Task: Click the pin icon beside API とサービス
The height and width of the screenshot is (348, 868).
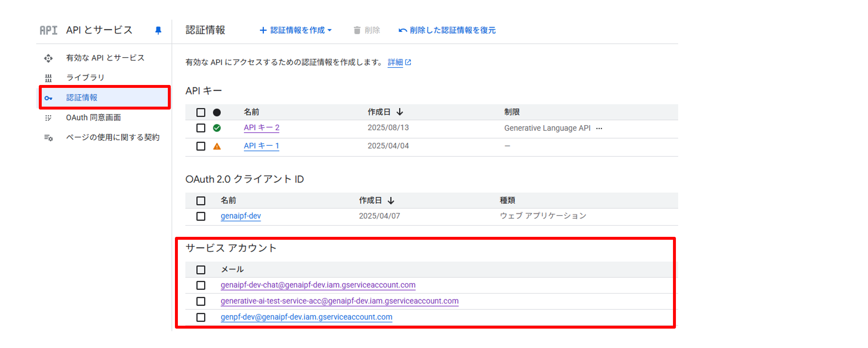Action: (158, 31)
